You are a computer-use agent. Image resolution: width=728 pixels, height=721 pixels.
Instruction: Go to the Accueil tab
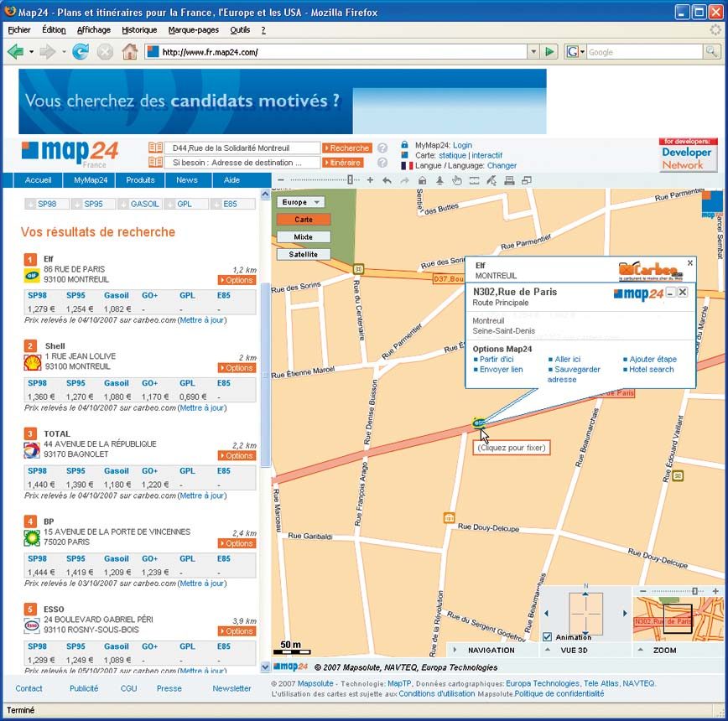pos(38,180)
